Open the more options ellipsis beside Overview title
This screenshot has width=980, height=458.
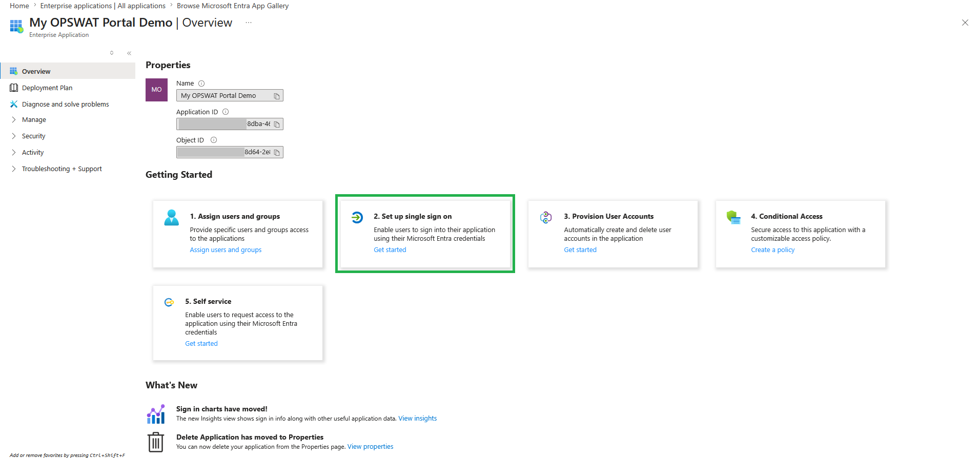[249, 23]
